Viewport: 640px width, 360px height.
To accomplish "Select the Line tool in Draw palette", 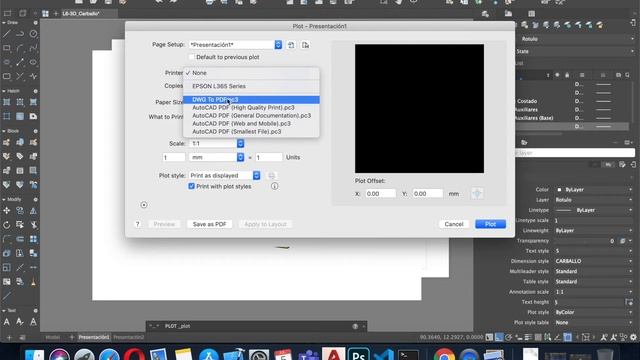I will pyautogui.click(x=7, y=34).
